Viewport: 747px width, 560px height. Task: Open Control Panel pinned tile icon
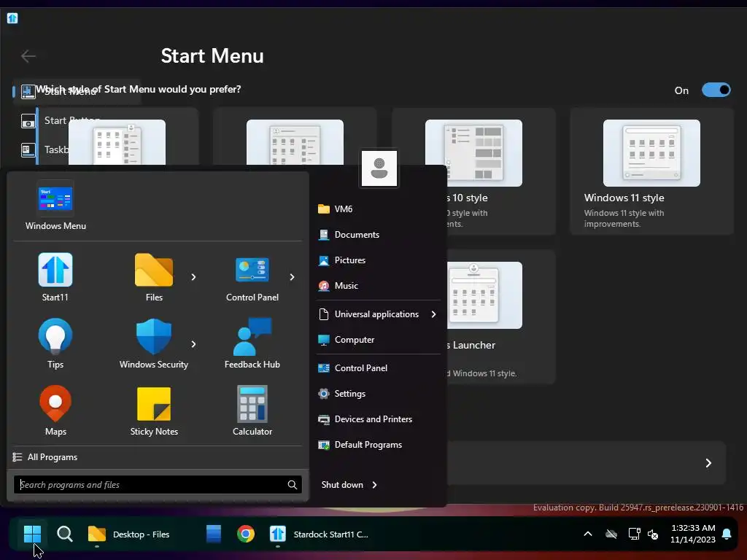[x=252, y=270]
